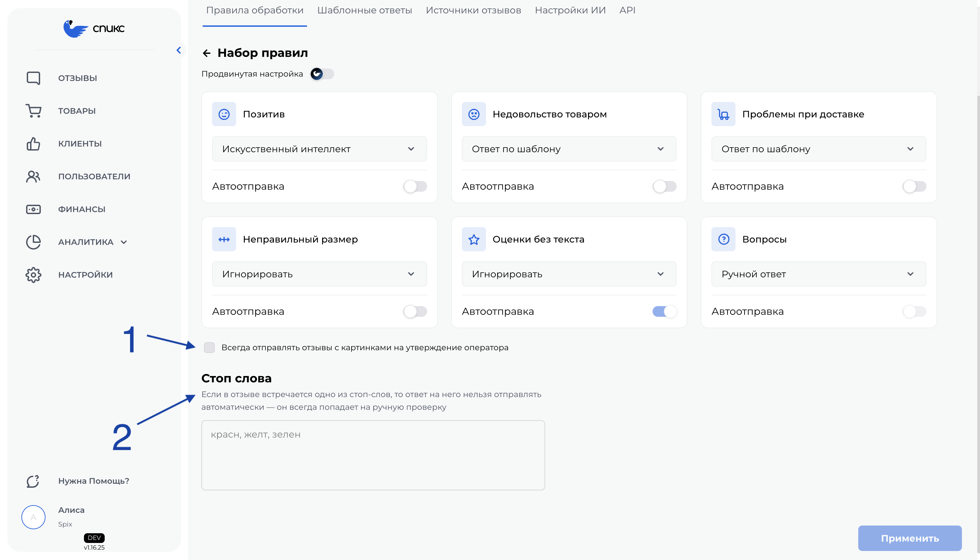Image resolution: width=980 pixels, height=560 pixels.
Task: Switch to the Настройки ИИ tab
Action: tap(570, 10)
